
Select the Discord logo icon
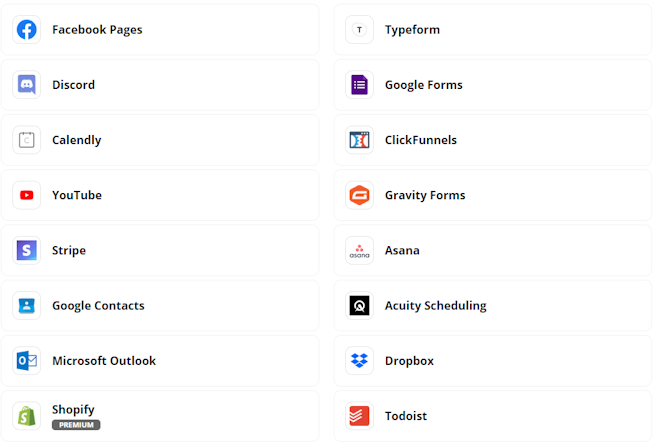point(27,85)
